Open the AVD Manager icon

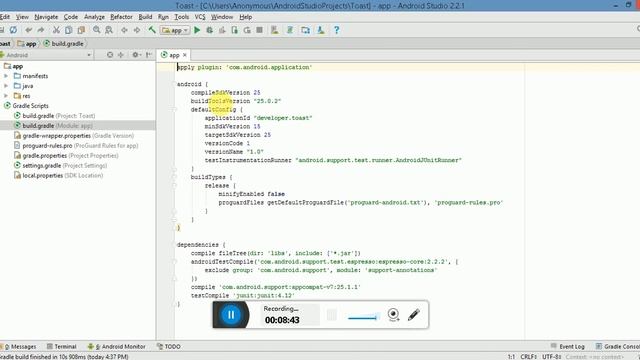275,30
